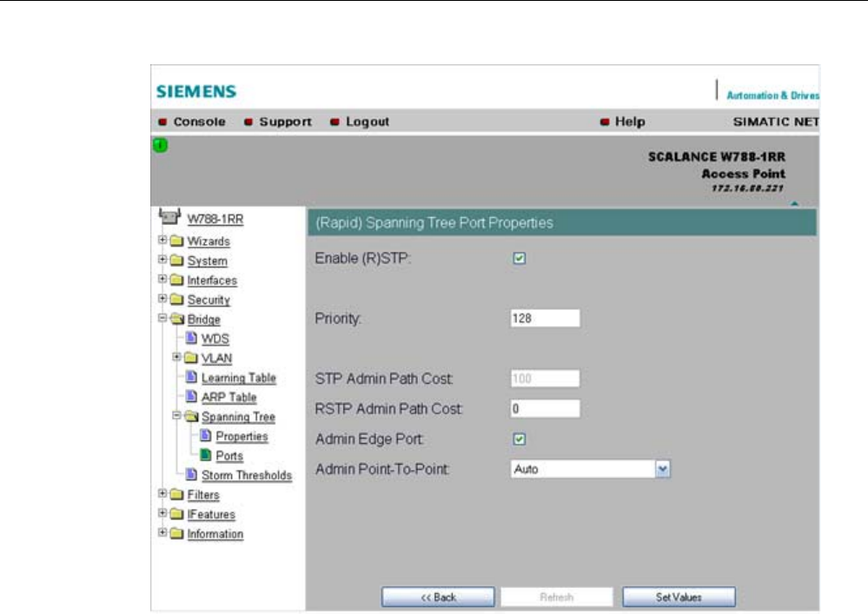Collapse the Bridge tree node
The width and height of the screenshot is (868, 614).
click(x=162, y=318)
